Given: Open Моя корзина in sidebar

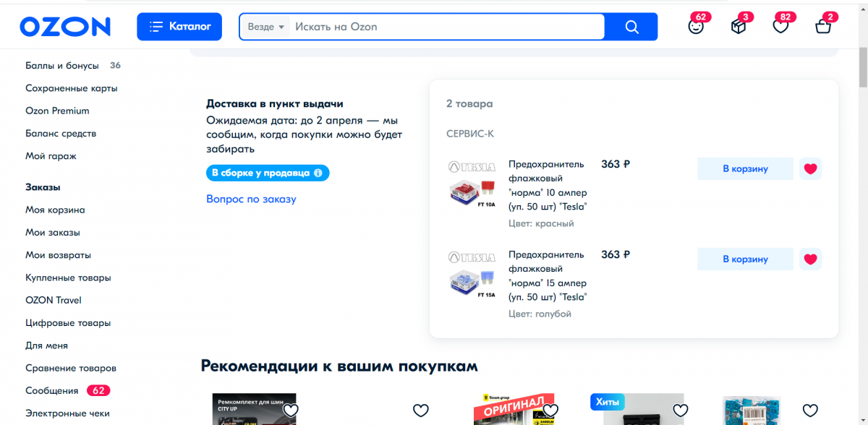Looking at the screenshot, I should pos(55,210).
